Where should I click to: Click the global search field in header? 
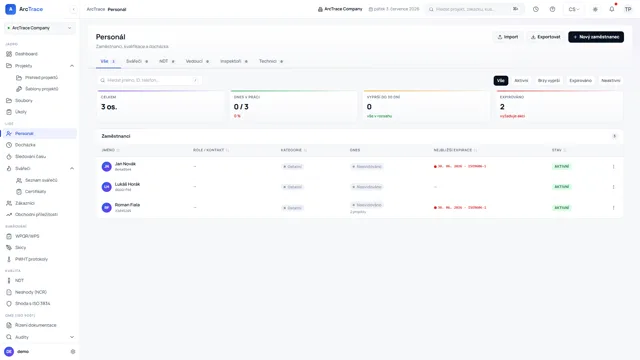click(x=474, y=9)
